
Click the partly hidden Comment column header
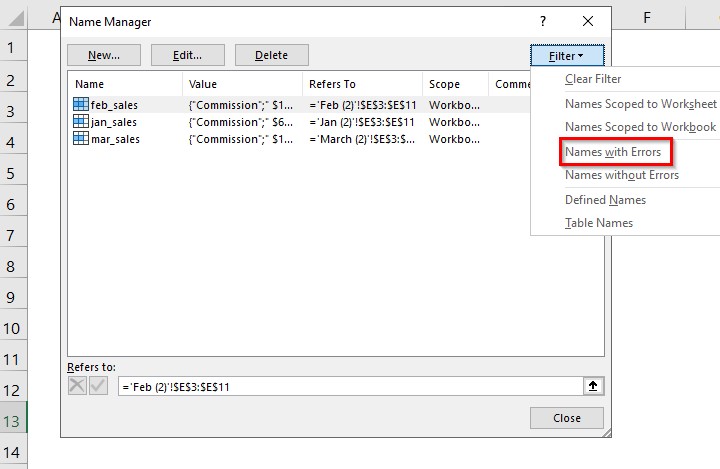pos(510,84)
